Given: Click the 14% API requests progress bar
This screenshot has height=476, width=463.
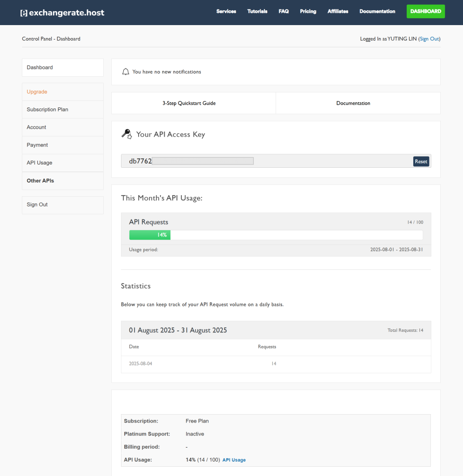Looking at the screenshot, I should [276, 235].
